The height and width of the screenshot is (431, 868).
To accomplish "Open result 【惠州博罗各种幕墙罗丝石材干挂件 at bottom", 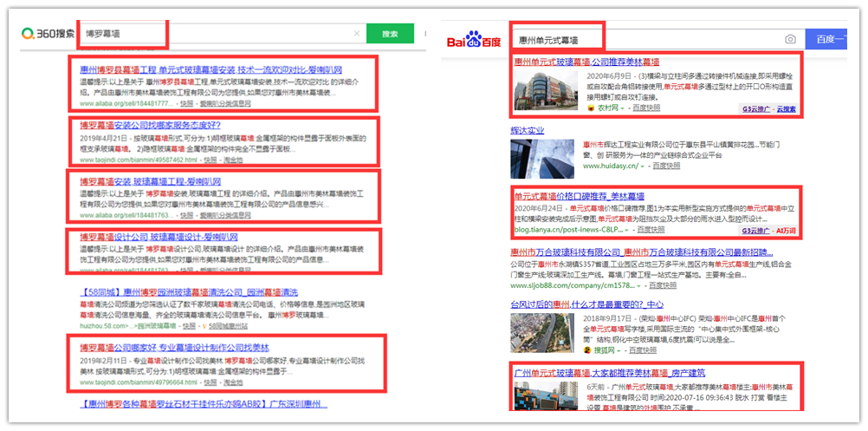I will 204,403.
